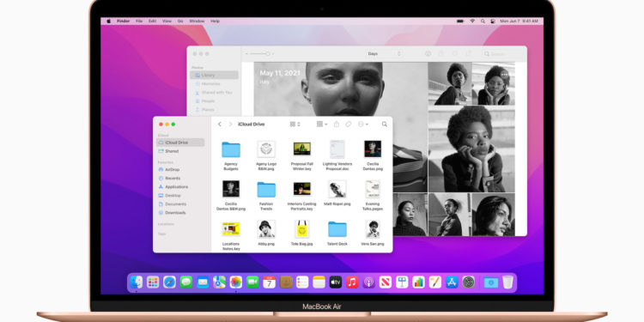Open search in the iCloud Drive window

[x=385, y=124]
